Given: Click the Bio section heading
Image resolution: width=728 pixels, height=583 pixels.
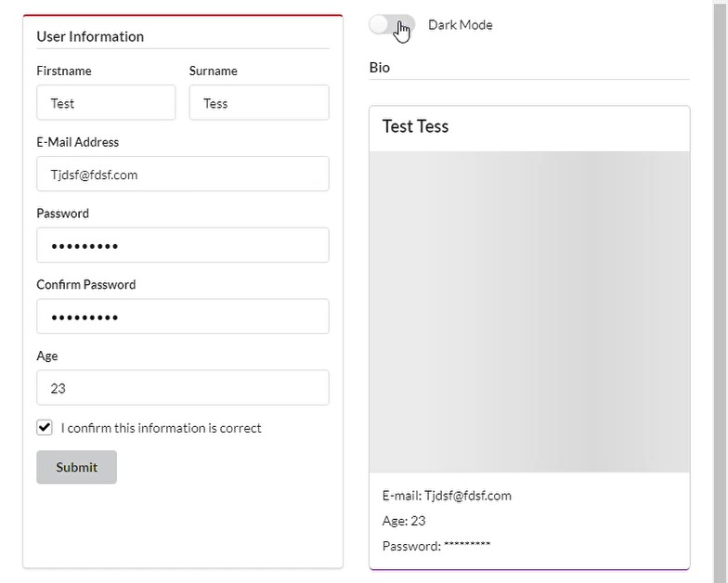Looking at the screenshot, I should pos(380,68).
